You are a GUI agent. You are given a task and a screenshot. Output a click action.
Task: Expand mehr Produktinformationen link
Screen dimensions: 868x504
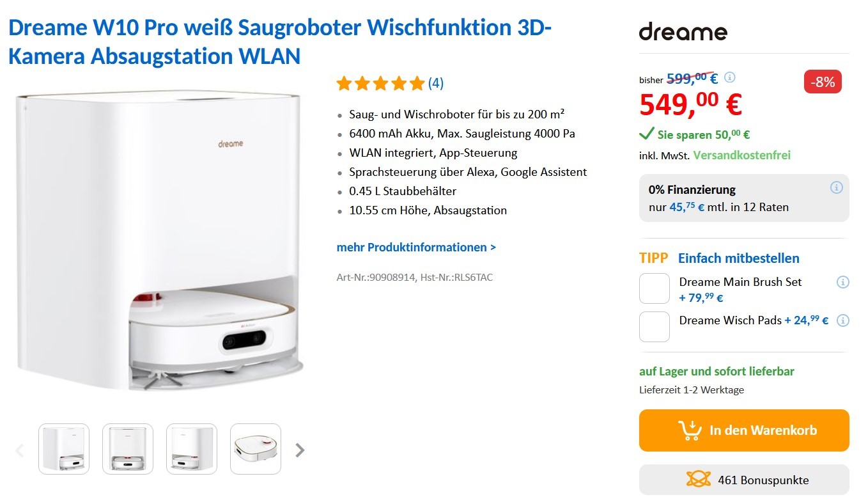coord(416,248)
